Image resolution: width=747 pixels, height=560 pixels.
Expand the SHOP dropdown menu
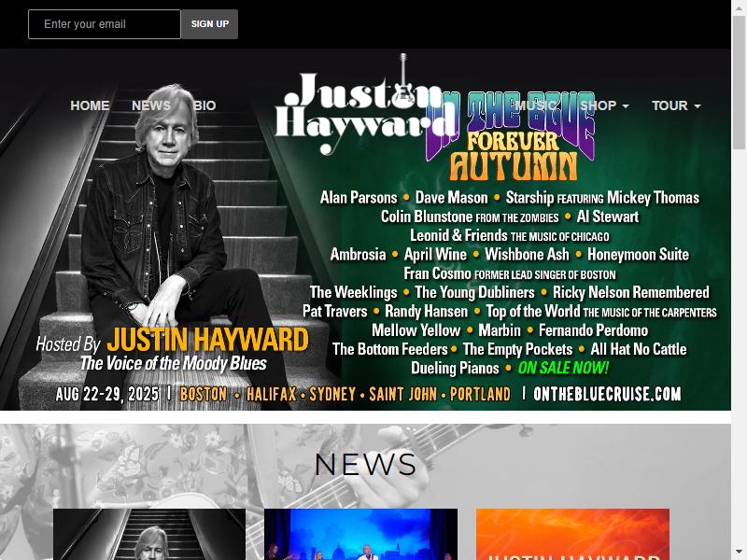[x=604, y=105]
